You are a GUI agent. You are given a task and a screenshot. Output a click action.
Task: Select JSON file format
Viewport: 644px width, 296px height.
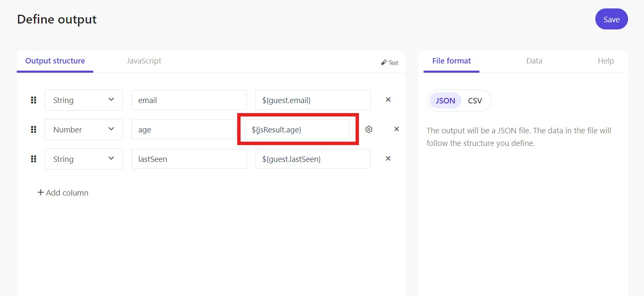pos(445,100)
